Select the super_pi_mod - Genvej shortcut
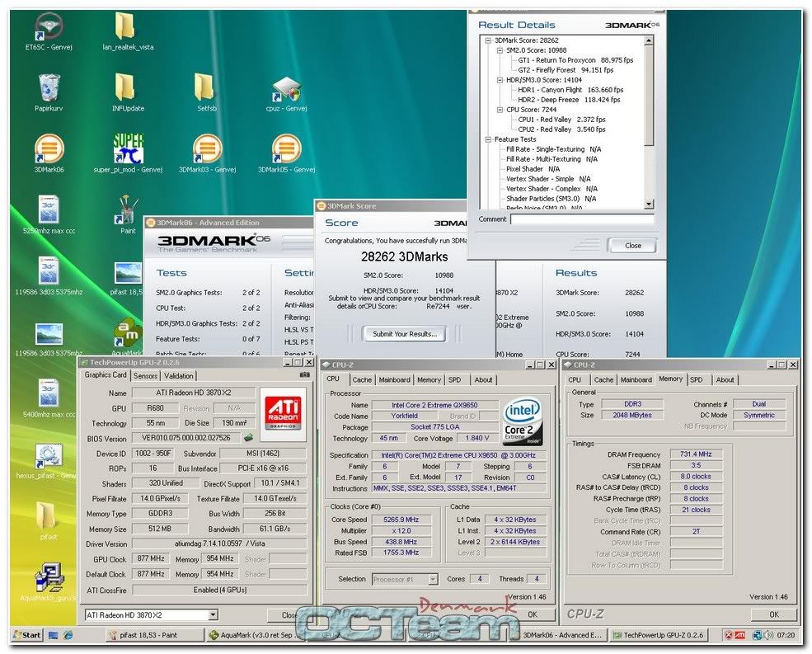The image size is (812, 654). click(x=128, y=153)
